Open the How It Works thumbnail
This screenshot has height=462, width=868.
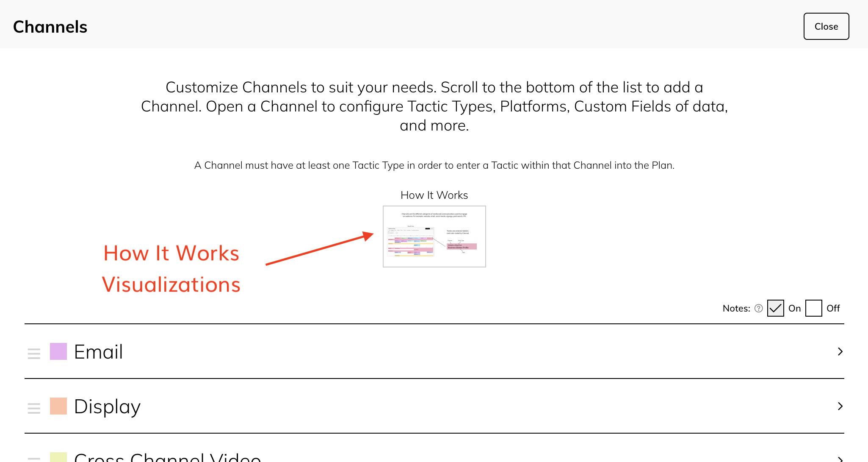tap(434, 237)
